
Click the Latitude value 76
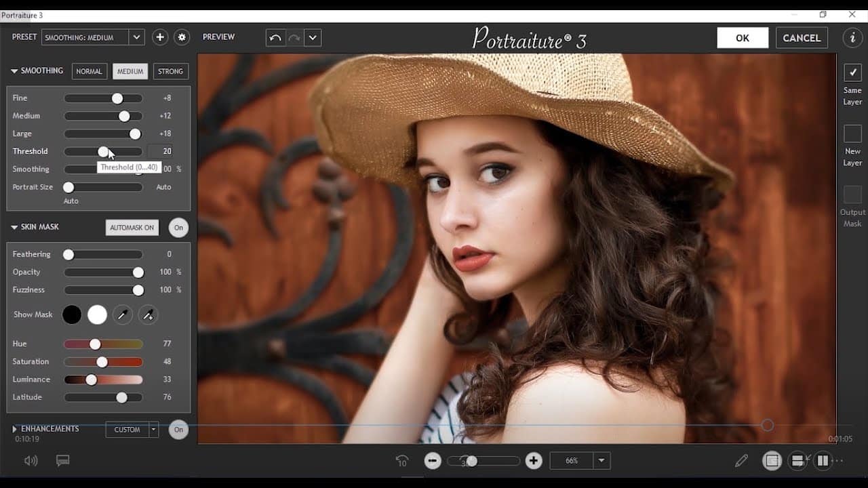click(167, 397)
